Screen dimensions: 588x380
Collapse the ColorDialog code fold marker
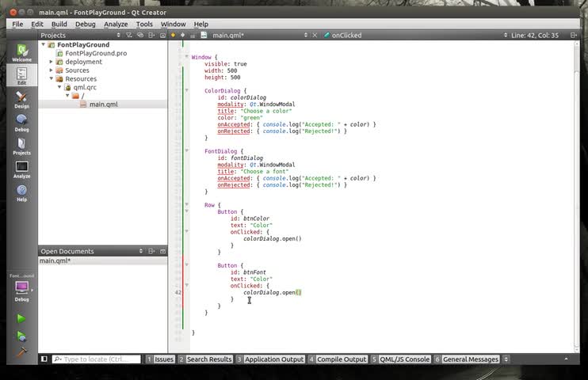click(x=187, y=91)
